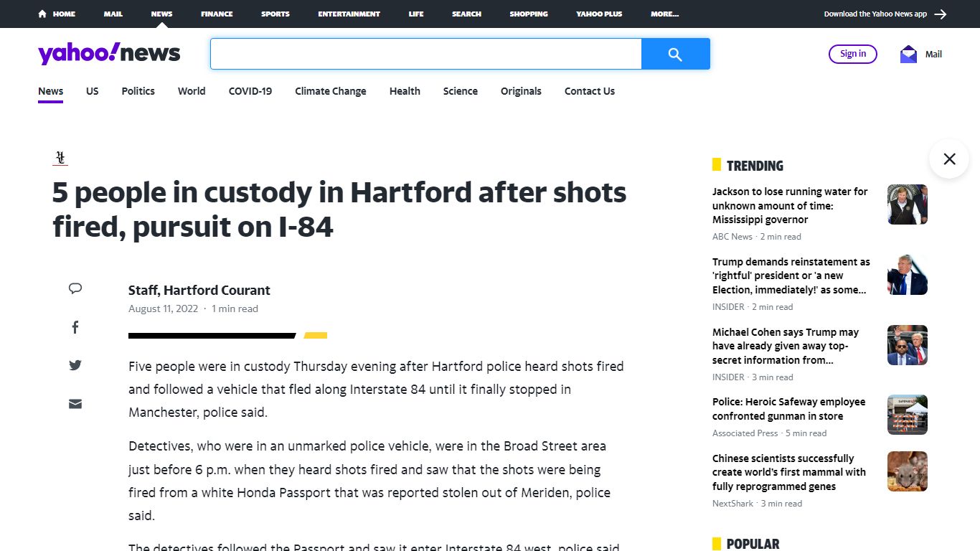Expand the MORE... menu
Image resolution: width=980 pixels, height=551 pixels.
[x=664, y=14]
